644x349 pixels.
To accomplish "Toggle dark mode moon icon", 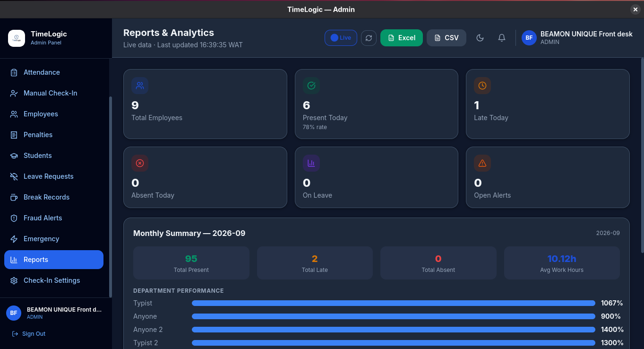I will 480,38.
